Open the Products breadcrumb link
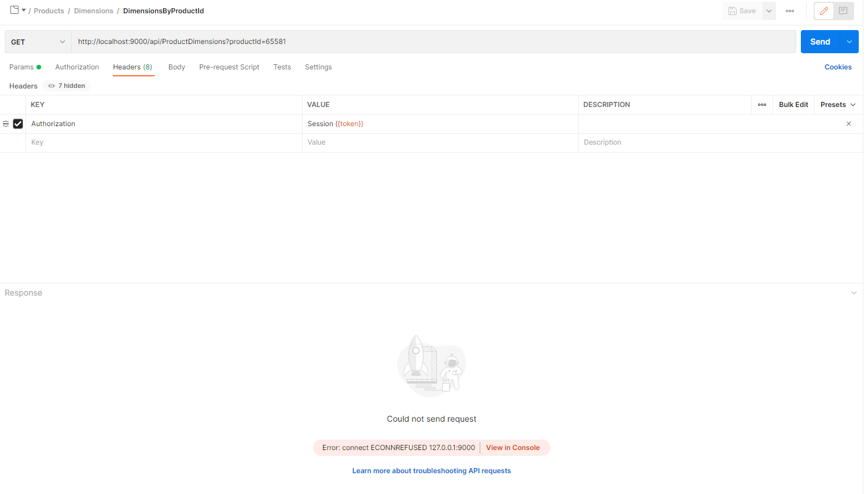 [x=49, y=11]
